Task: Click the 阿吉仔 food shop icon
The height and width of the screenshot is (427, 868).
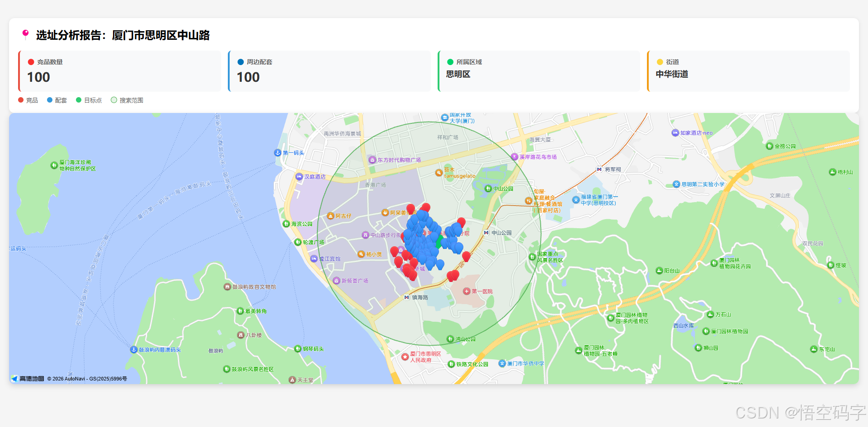Action: (330, 216)
